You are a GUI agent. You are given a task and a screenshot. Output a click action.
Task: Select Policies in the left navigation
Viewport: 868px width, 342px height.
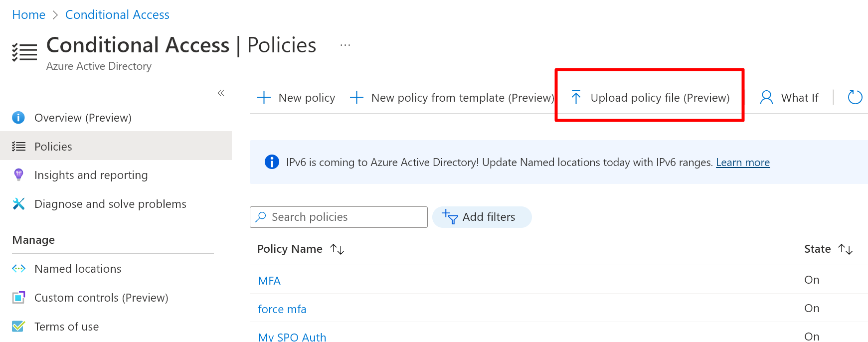click(x=53, y=147)
